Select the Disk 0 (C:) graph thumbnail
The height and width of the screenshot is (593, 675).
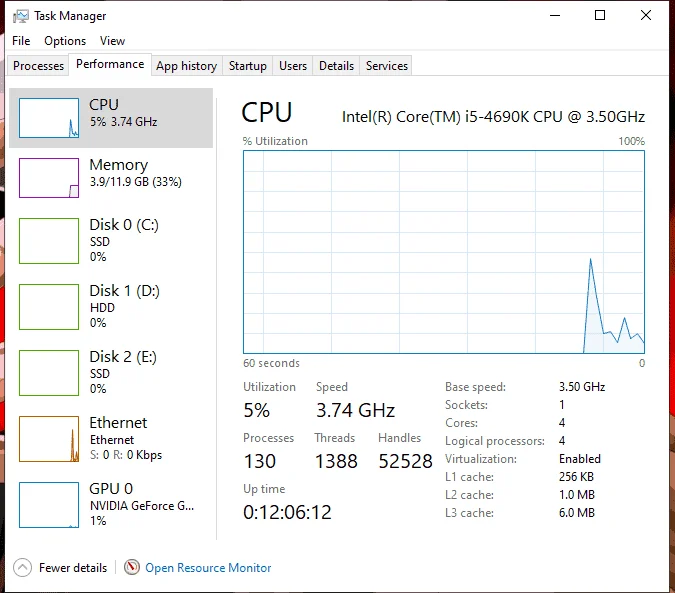pos(49,241)
